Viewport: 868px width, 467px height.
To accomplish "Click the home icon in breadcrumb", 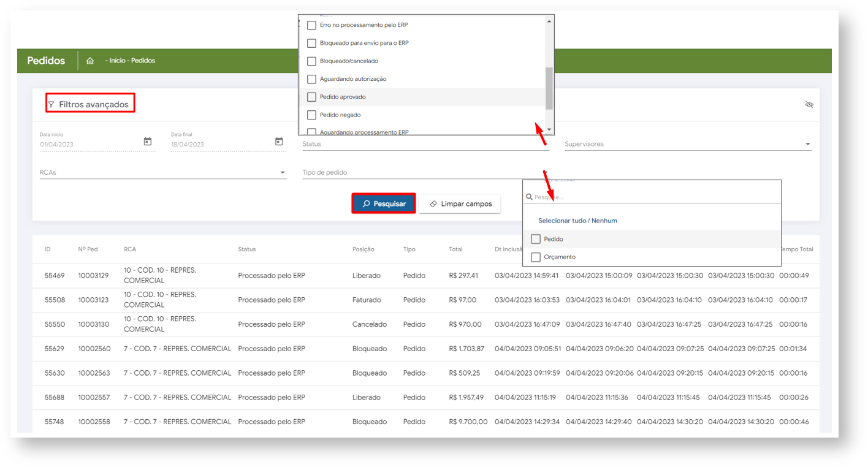I will 90,61.
